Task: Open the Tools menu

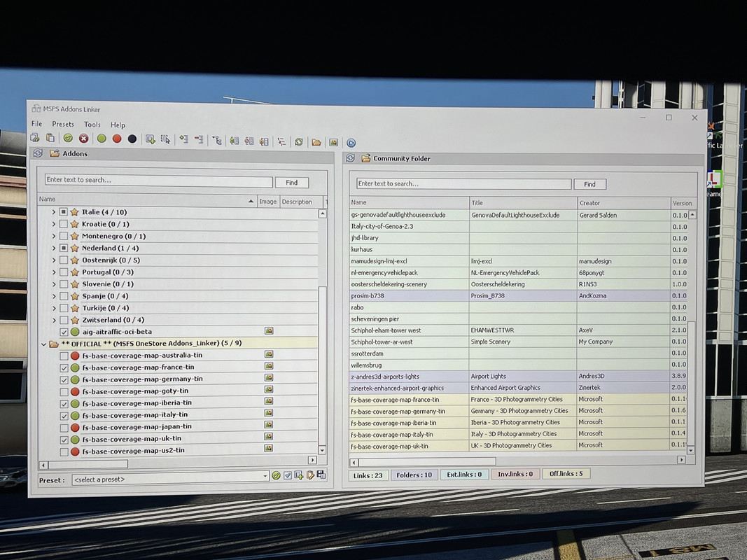Action: (92, 125)
